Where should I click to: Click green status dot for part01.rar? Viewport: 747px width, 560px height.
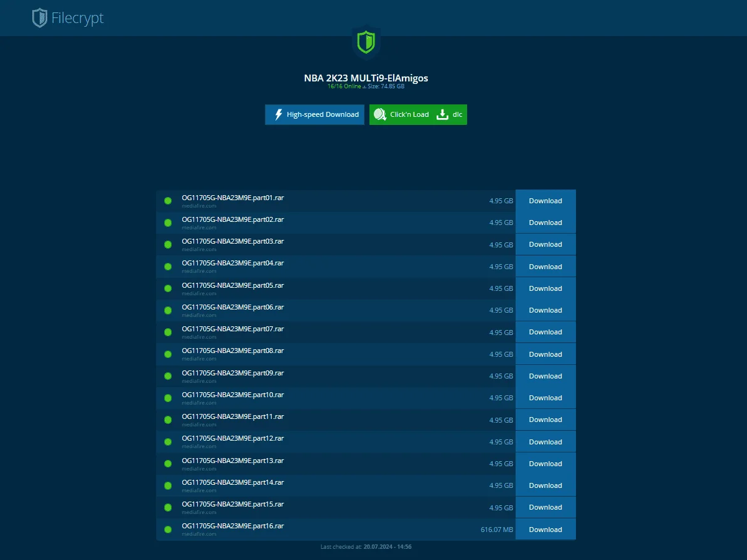click(x=168, y=201)
